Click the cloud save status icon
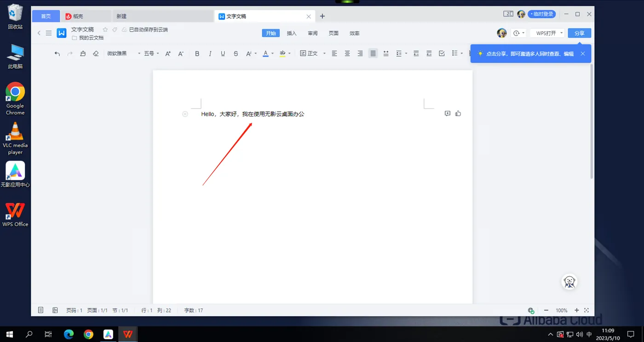 [124, 29]
